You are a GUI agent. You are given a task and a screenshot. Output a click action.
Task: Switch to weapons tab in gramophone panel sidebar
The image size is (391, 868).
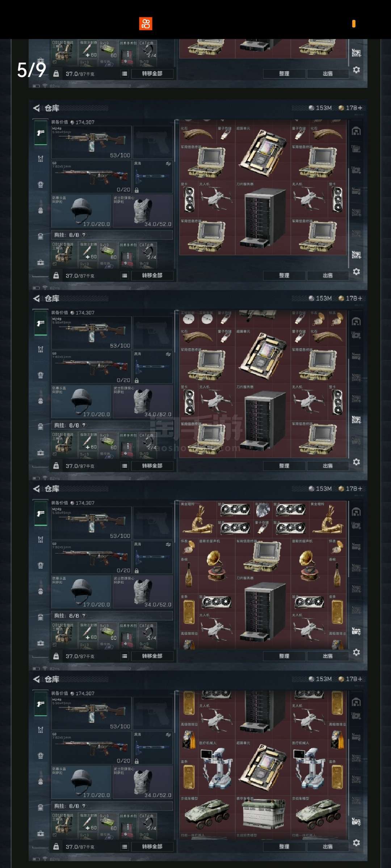click(41, 514)
